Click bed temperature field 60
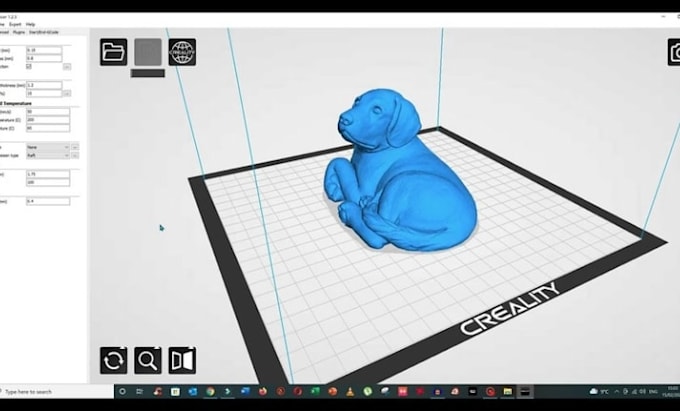 coord(48,128)
